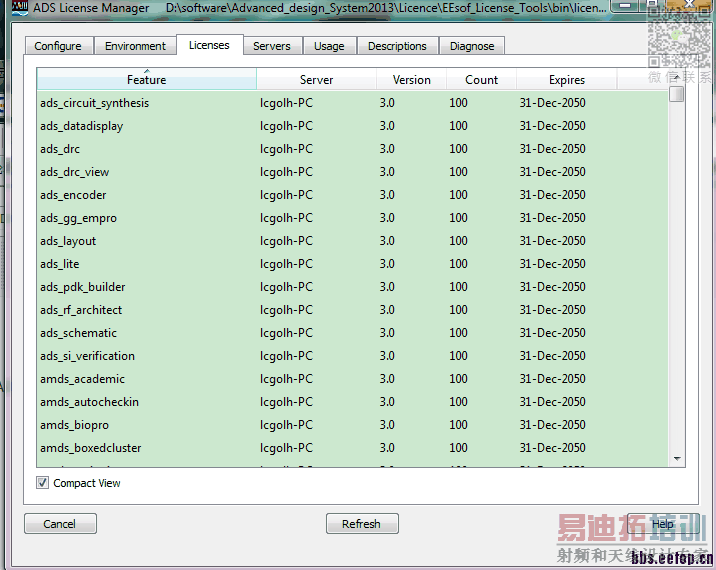
Task: Select the ads_rf_architect feature
Action: (x=81, y=310)
